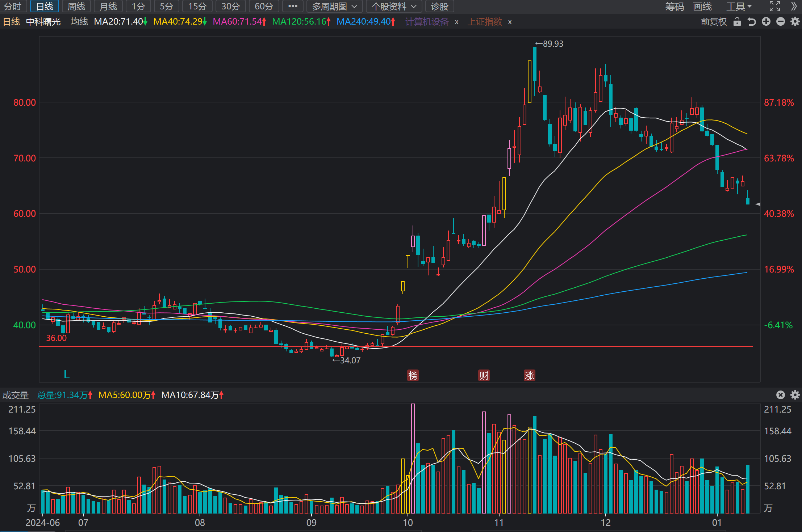Remove the 计算机设备 overlay
Screen dimensions: 802x532
click(457, 22)
